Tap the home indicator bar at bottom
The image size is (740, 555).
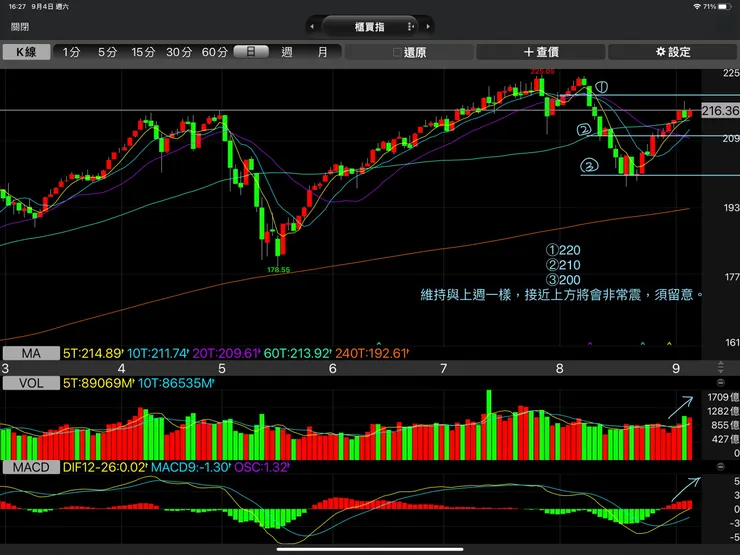370,549
